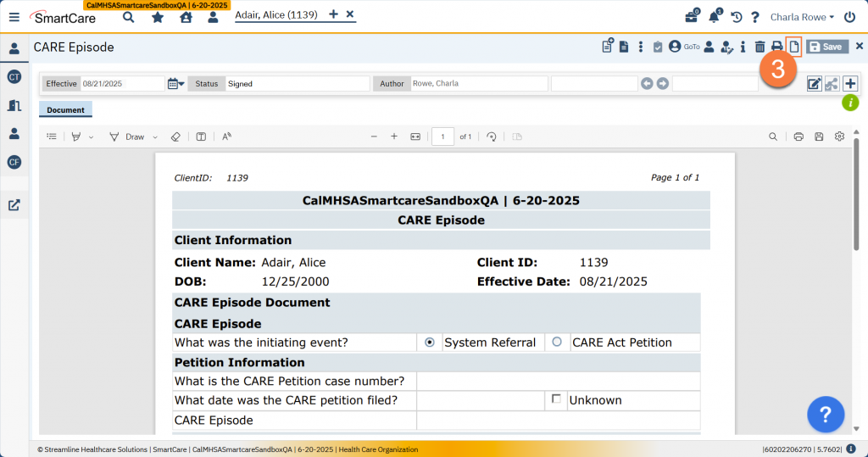Screen dimensions: 868x457
Task: Click the person with pencil sign icon
Action: click(726, 47)
